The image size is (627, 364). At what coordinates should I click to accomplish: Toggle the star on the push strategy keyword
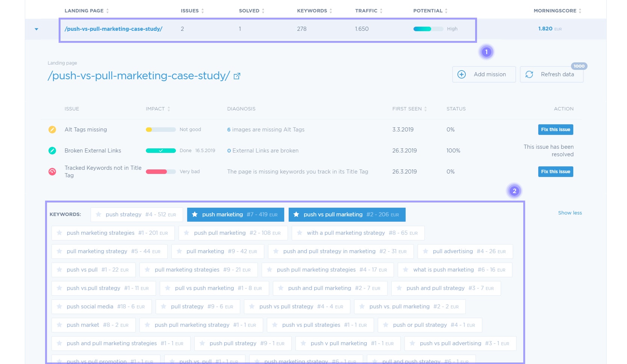[x=98, y=214]
